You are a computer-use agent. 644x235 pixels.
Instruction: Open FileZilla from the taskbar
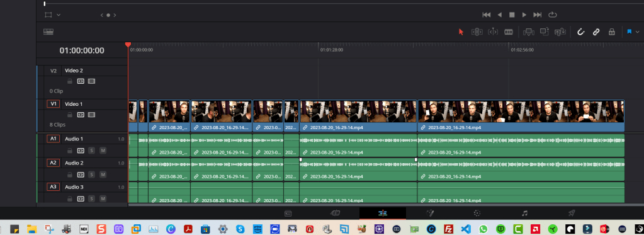448,229
